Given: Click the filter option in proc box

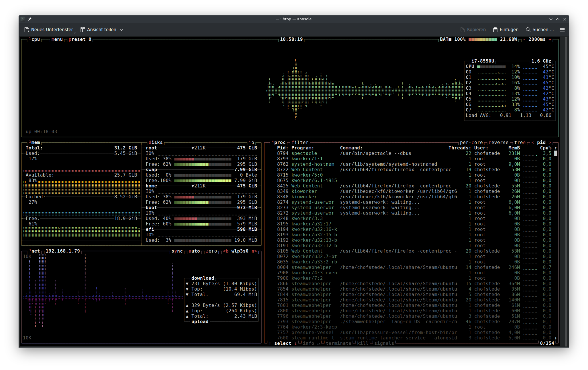Looking at the screenshot, I should [x=300, y=143].
